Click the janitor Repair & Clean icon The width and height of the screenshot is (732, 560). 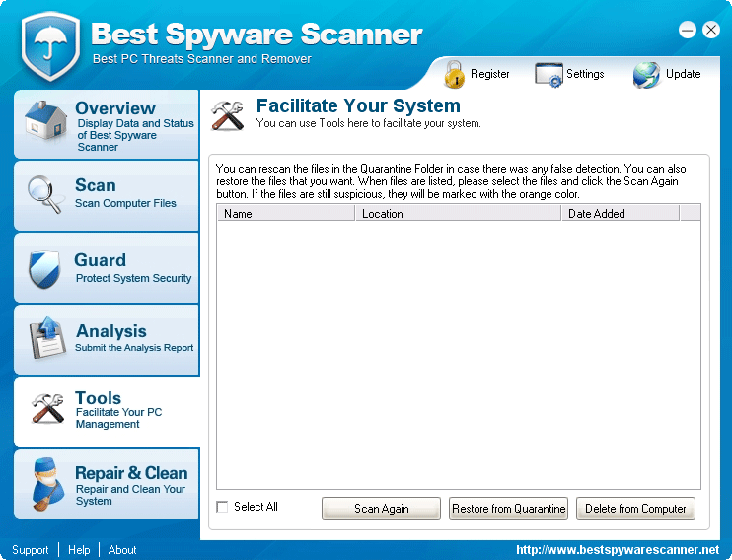click(48, 483)
